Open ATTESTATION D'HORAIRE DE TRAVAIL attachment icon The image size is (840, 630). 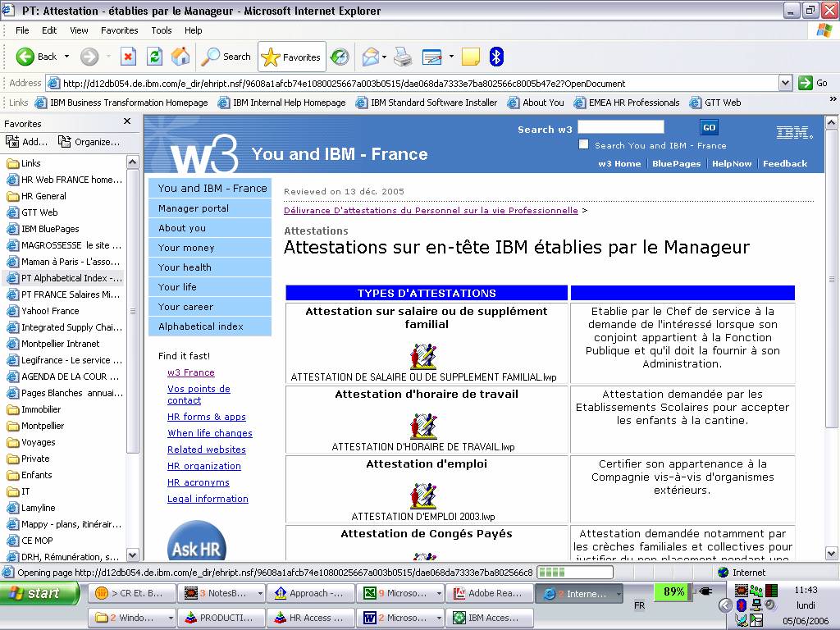[x=424, y=426]
